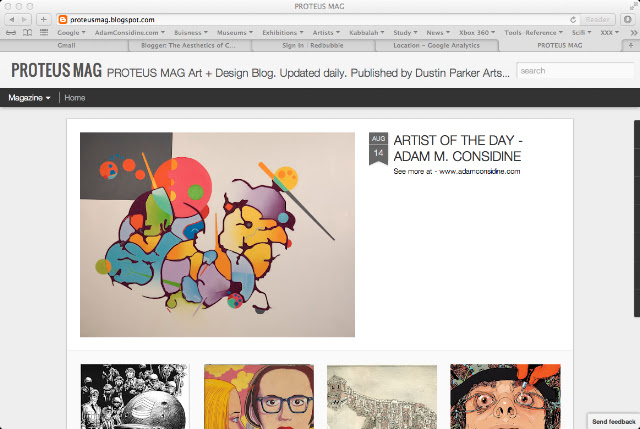640x429 pixels.
Task: Click the blog search field
Action: coord(575,71)
